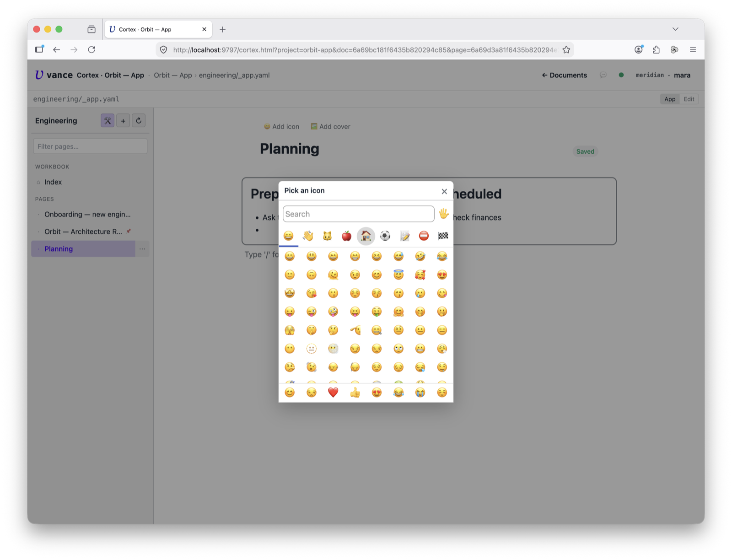
Task: Switch to the soccer ball Activities category
Action: [385, 236]
